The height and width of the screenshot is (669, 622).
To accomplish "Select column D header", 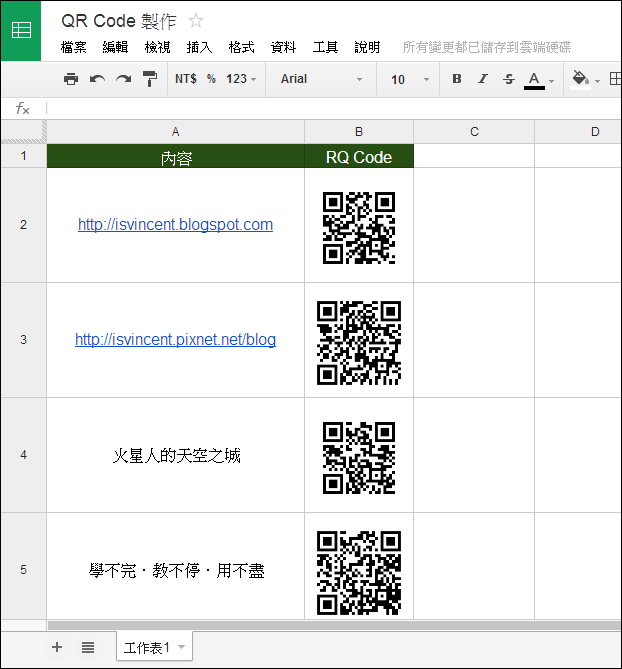I will [578, 132].
